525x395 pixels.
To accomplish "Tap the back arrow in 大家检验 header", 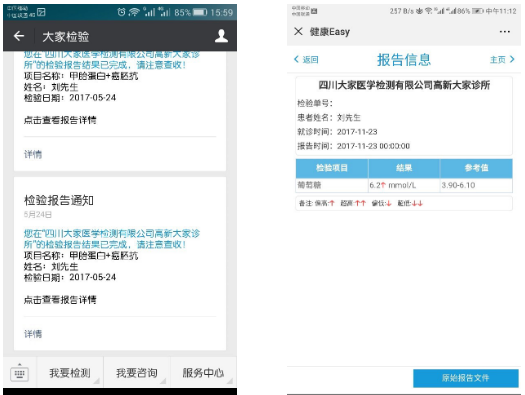I will [19, 36].
